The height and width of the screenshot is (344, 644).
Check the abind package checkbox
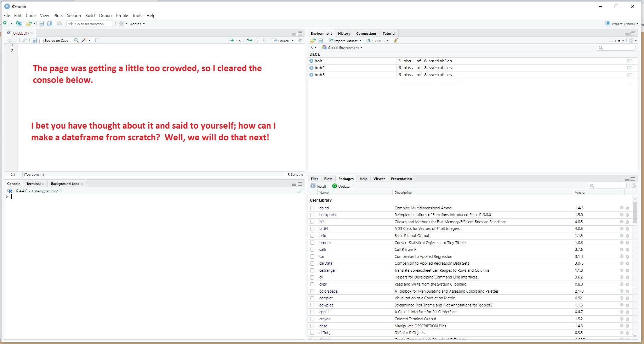tap(312, 208)
